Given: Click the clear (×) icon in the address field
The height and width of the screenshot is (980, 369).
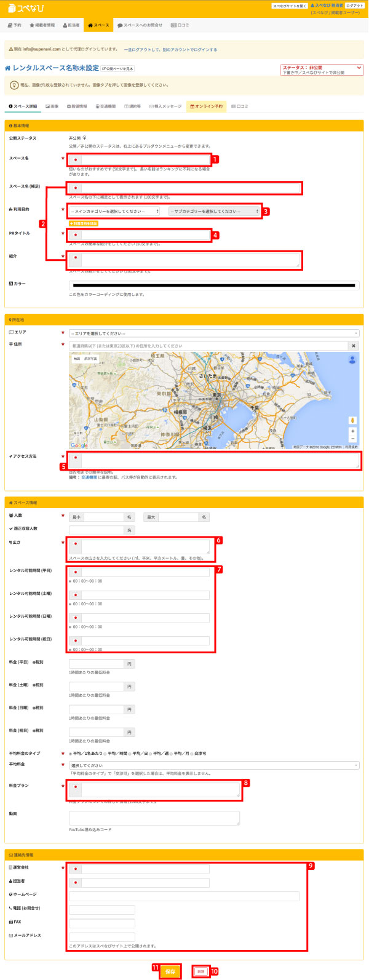Looking at the screenshot, I should pyautogui.click(x=354, y=346).
